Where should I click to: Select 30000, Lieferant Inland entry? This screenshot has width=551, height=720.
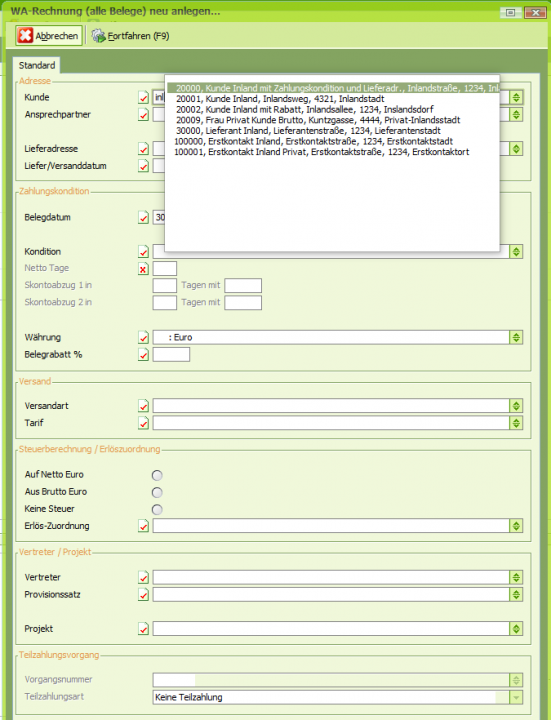click(308, 130)
